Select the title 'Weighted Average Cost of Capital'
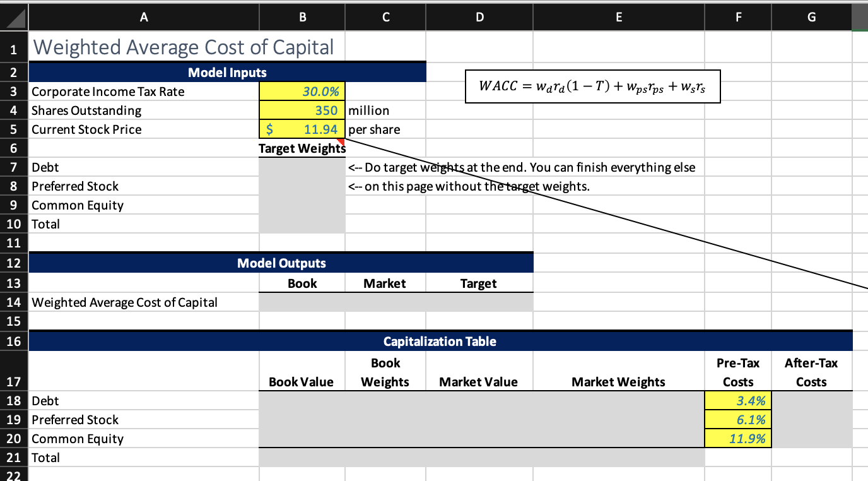Image resolution: width=868 pixels, height=481 pixels. [183, 47]
